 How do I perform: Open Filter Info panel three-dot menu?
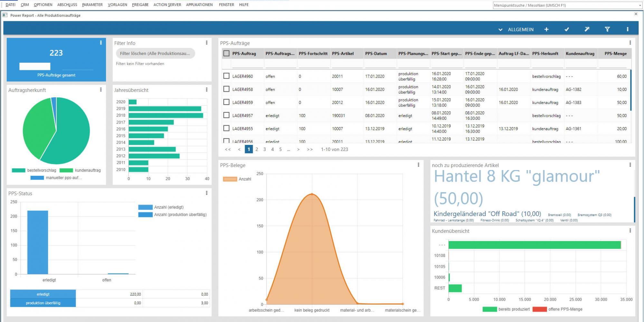click(207, 43)
